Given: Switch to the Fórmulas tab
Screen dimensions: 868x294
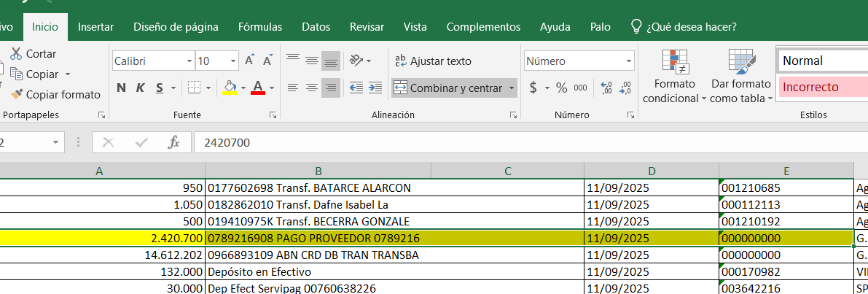Looking at the screenshot, I should (260, 27).
